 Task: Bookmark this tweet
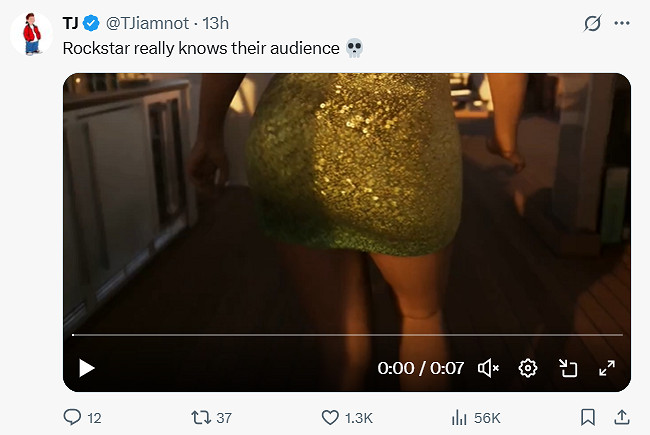point(588,417)
